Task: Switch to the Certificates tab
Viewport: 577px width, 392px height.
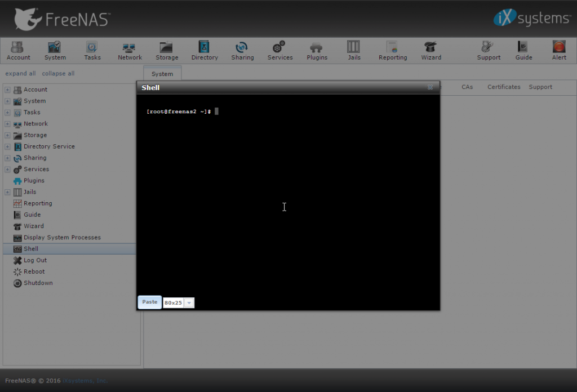Action: pos(503,87)
